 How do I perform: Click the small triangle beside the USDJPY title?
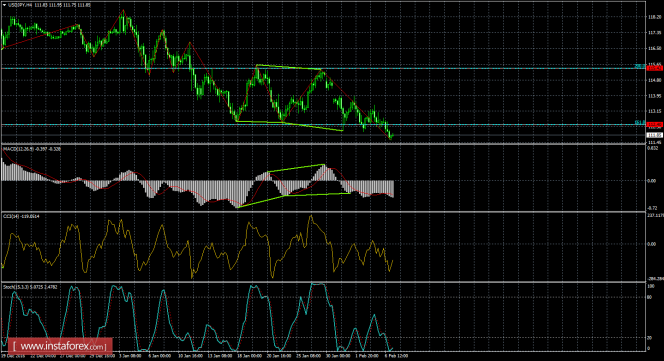(4, 5)
